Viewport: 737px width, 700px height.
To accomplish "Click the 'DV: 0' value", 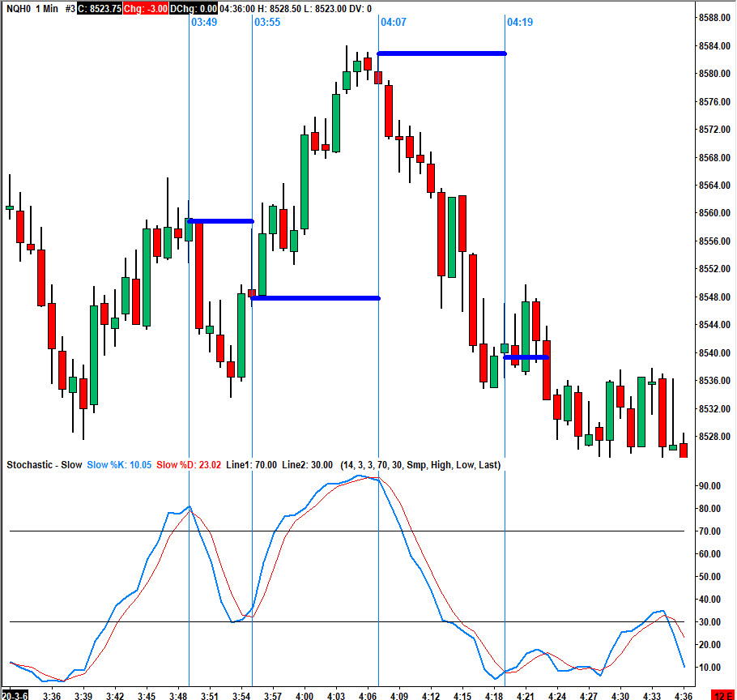I will [x=360, y=8].
